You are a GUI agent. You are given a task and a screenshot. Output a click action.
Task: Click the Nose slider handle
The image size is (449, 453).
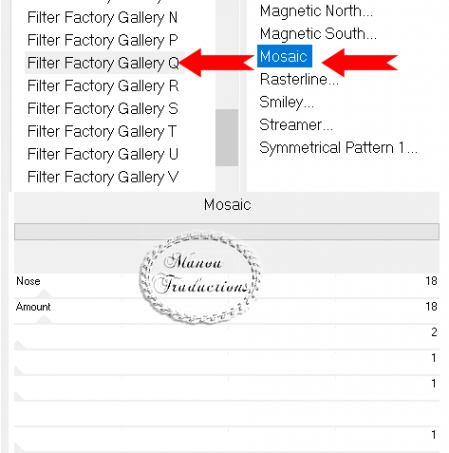pos(44,294)
